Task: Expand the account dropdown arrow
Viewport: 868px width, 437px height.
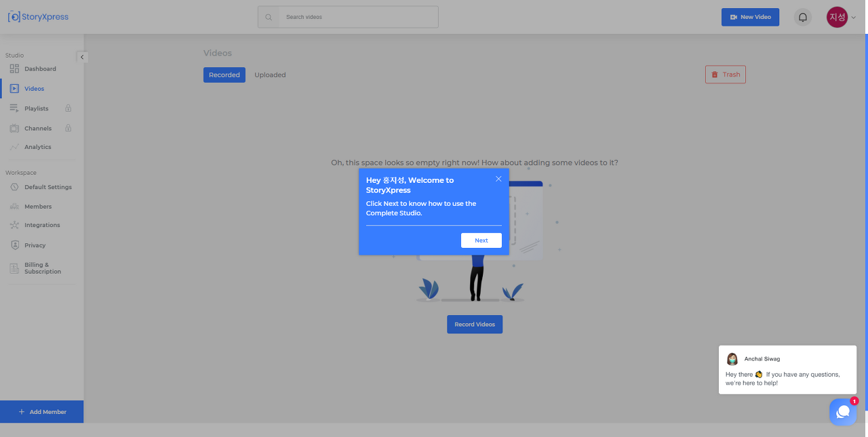Action: point(854,18)
